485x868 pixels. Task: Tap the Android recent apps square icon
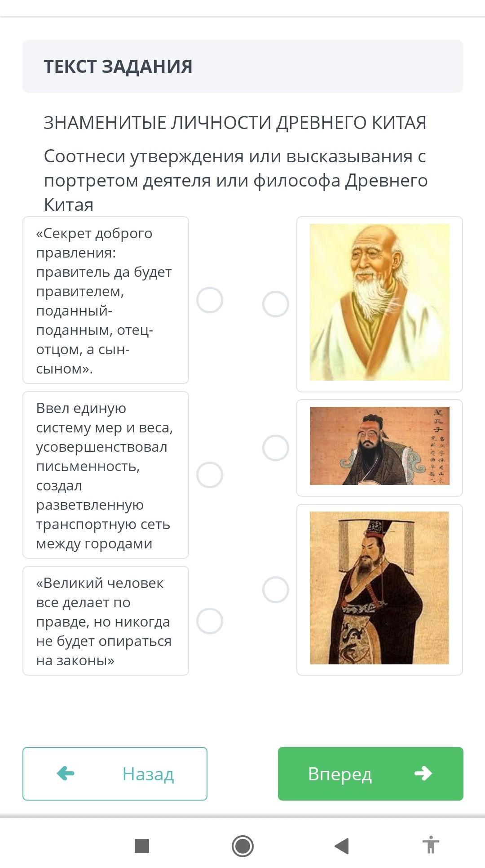(x=142, y=846)
